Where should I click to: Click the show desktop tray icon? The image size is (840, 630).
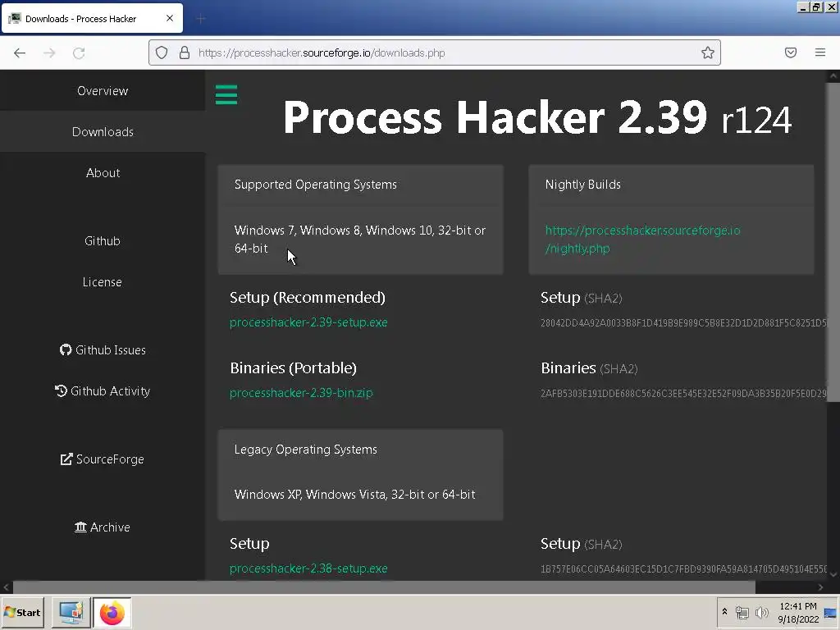click(831, 612)
